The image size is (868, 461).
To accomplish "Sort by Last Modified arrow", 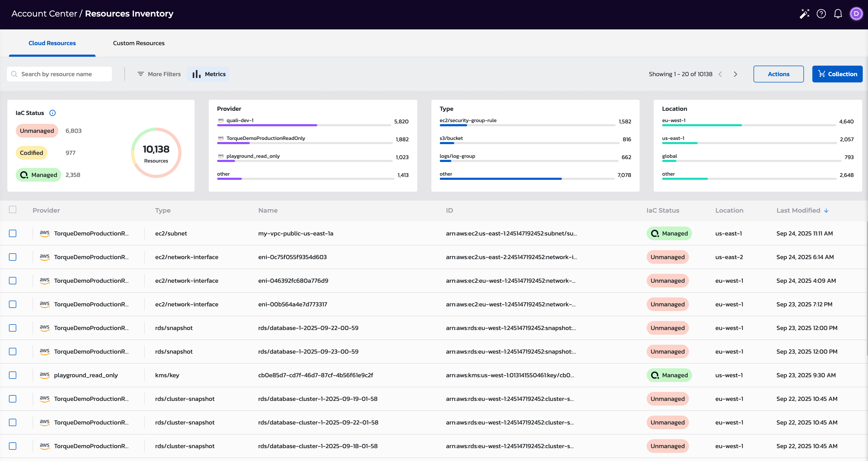I will [x=826, y=211].
